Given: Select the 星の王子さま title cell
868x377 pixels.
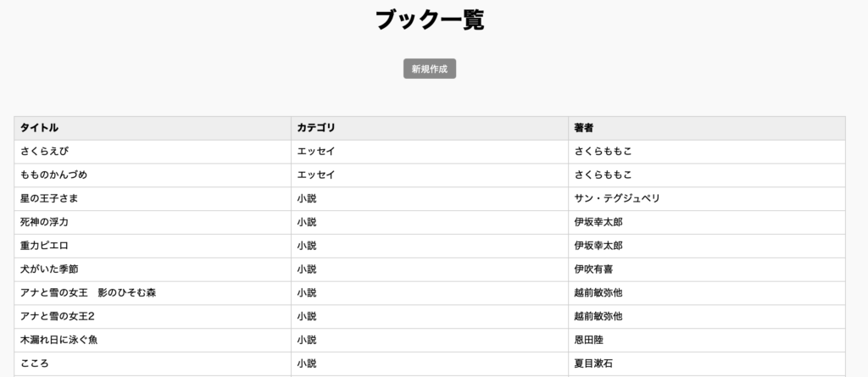Looking at the screenshot, I should pos(153,199).
